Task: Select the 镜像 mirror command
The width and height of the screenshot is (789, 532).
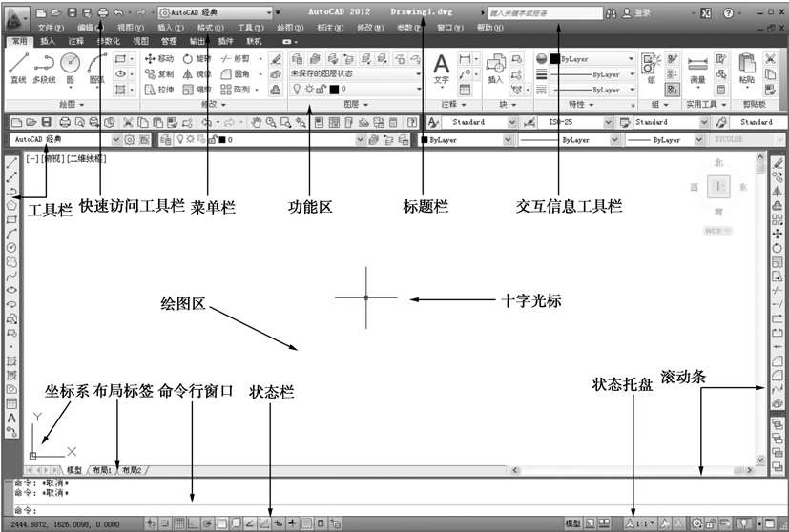Action: [197, 74]
